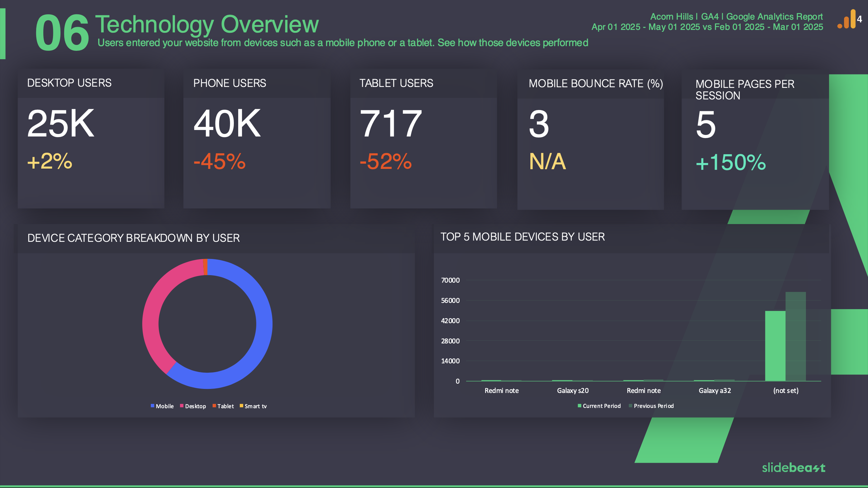Image resolution: width=868 pixels, height=488 pixels.
Task: Click the Desktop legend color swatch
Action: (182, 405)
